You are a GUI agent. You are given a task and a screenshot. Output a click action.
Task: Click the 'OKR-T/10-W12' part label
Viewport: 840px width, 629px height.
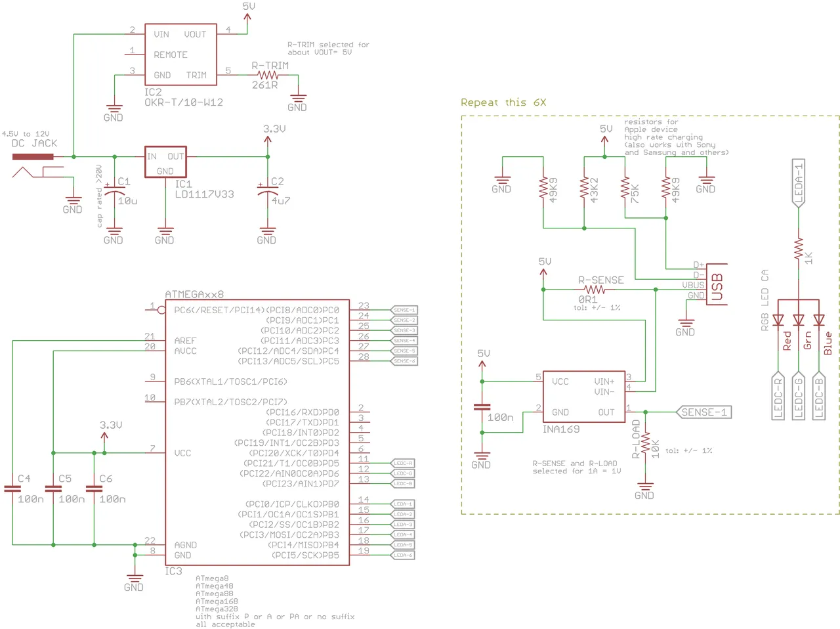pos(184,102)
